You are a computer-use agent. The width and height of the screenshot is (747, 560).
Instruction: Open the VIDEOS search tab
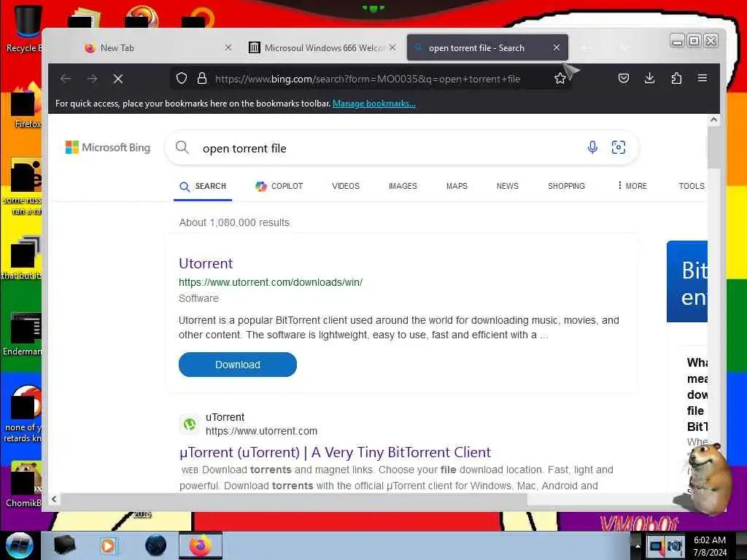click(346, 186)
